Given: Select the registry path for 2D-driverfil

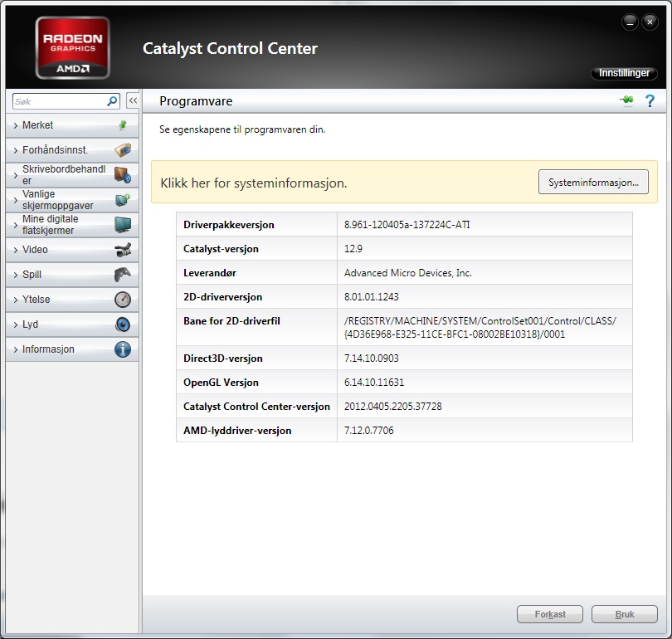Looking at the screenshot, I should [x=480, y=328].
